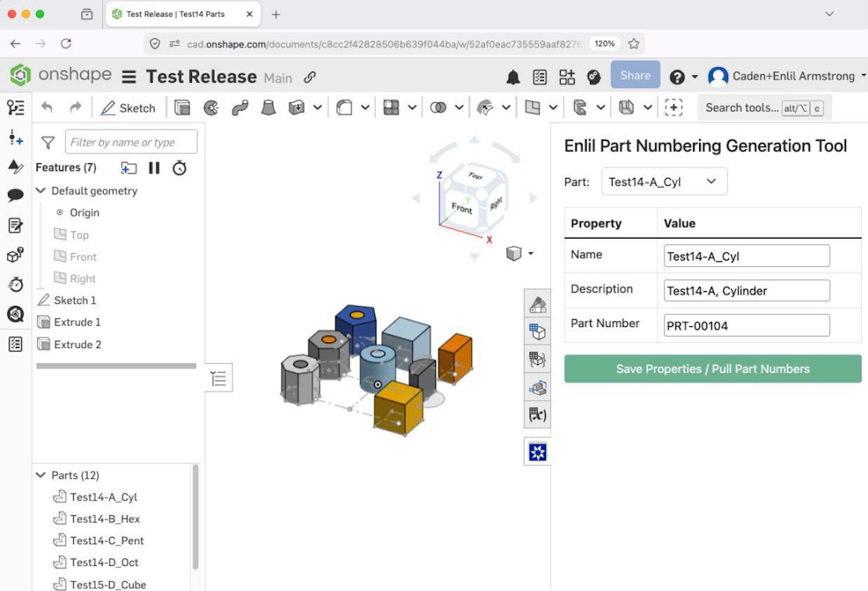Select the Plane tool in the toolbar
The image size is (868, 591).
click(x=532, y=107)
